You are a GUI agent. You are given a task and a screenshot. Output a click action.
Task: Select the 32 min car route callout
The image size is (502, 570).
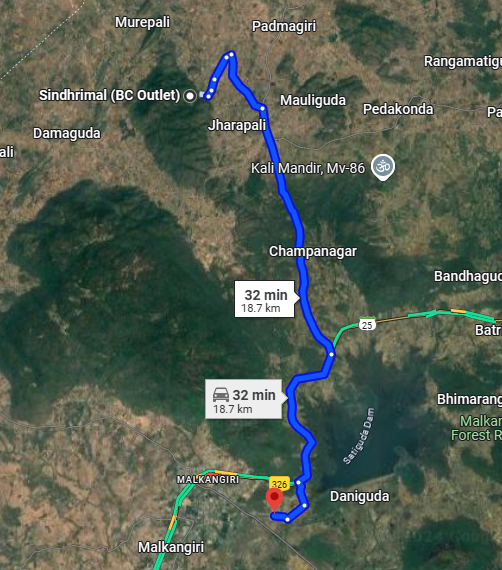click(244, 399)
